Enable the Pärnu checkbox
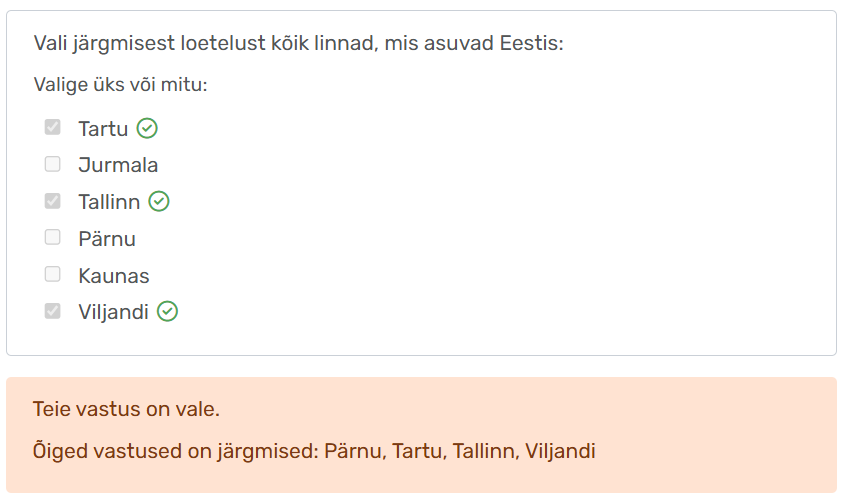This screenshot has height=498, width=845. pos(53,238)
